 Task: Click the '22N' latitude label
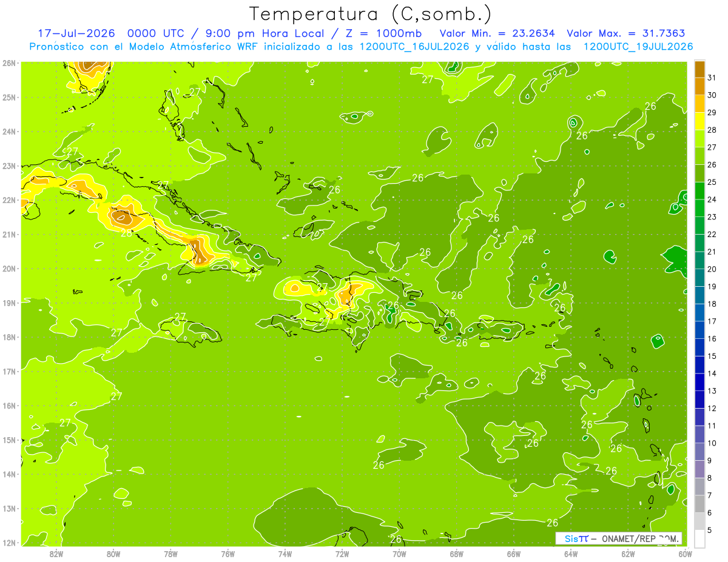click(x=9, y=199)
